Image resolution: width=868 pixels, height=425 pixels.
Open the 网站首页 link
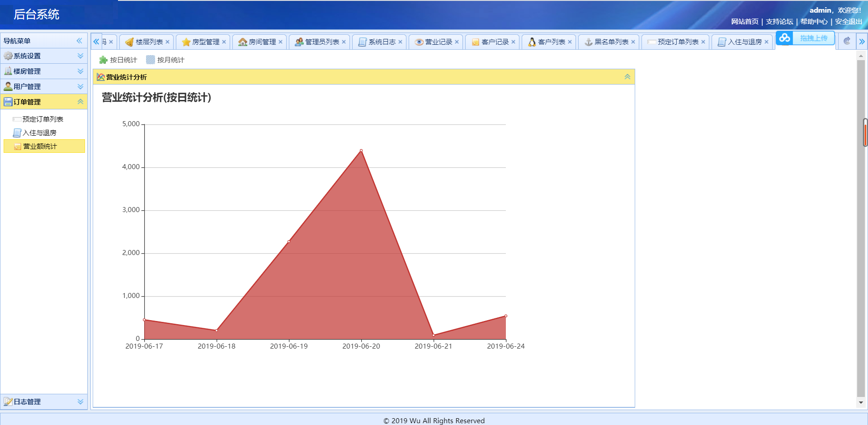[x=745, y=22]
